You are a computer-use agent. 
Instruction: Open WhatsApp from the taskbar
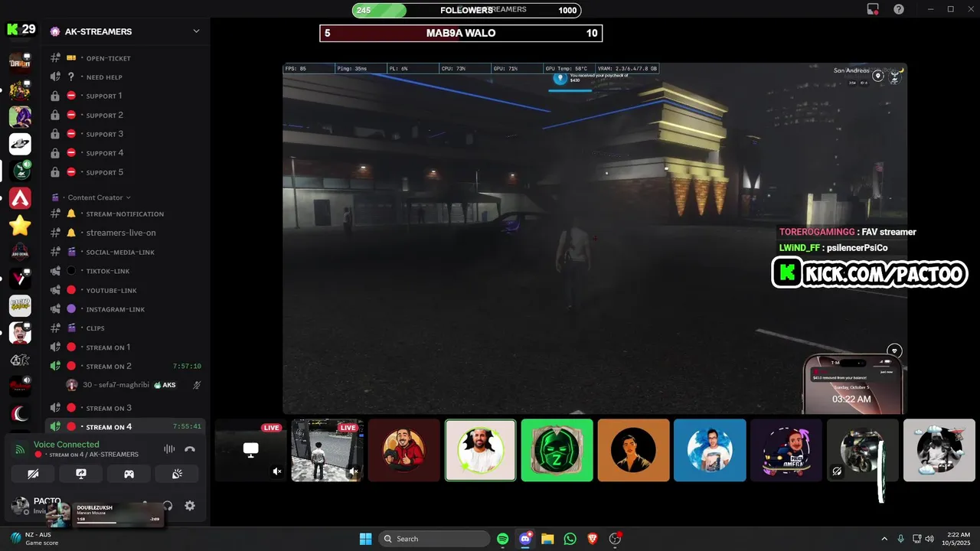click(x=570, y=539)
